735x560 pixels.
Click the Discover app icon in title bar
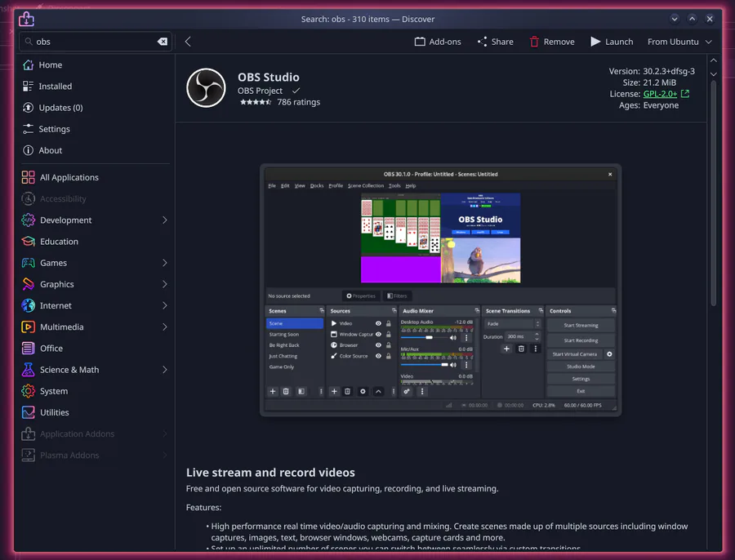26,20
